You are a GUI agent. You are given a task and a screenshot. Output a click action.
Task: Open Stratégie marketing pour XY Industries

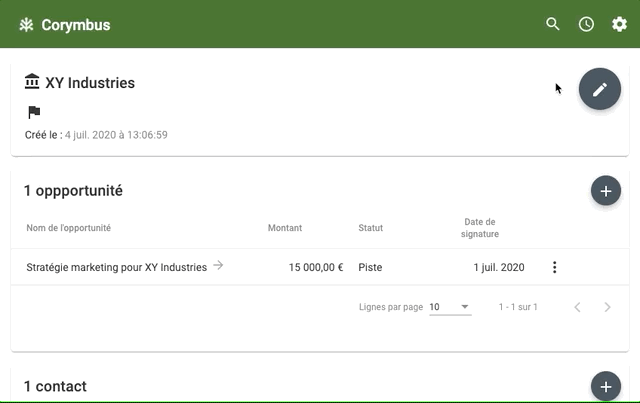click(x=117, y=267)
